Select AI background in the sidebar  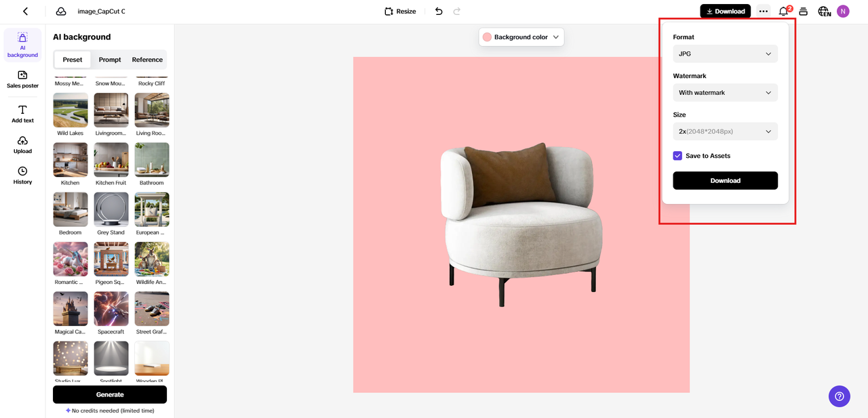[x=22, y=45]
